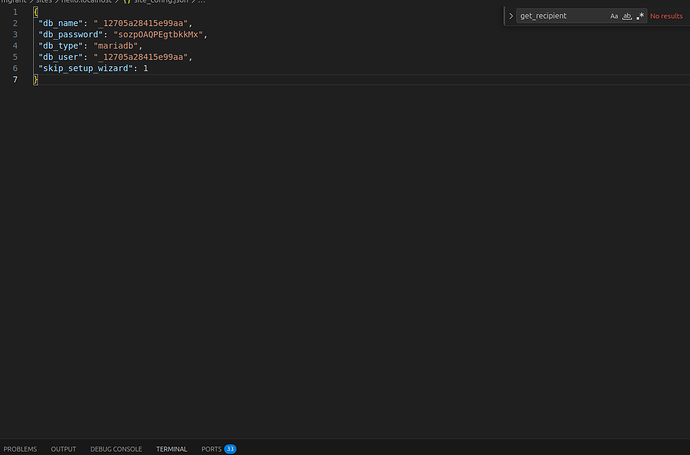Click line number 3 in the gutter

click(15, 34)
